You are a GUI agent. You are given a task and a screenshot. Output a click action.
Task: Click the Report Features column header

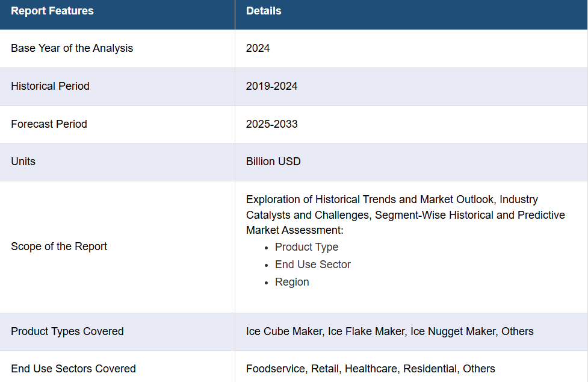pyautogui.click(x=52, y=11)
